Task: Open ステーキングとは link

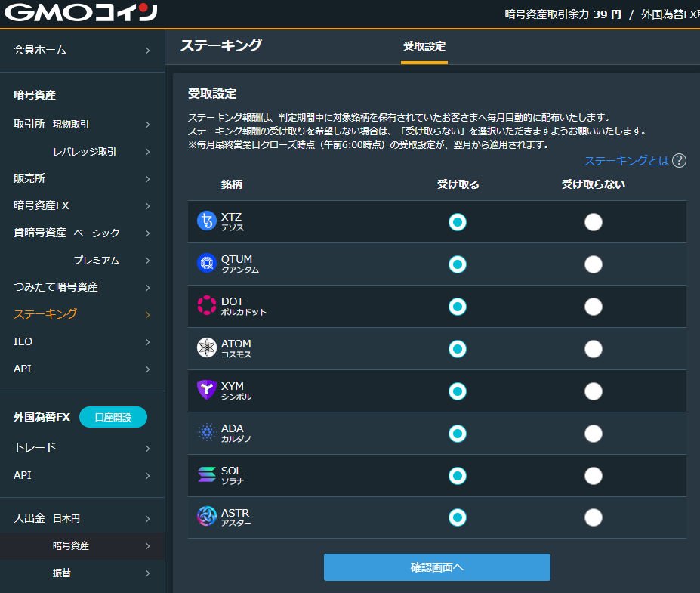Action: (626, 161)
